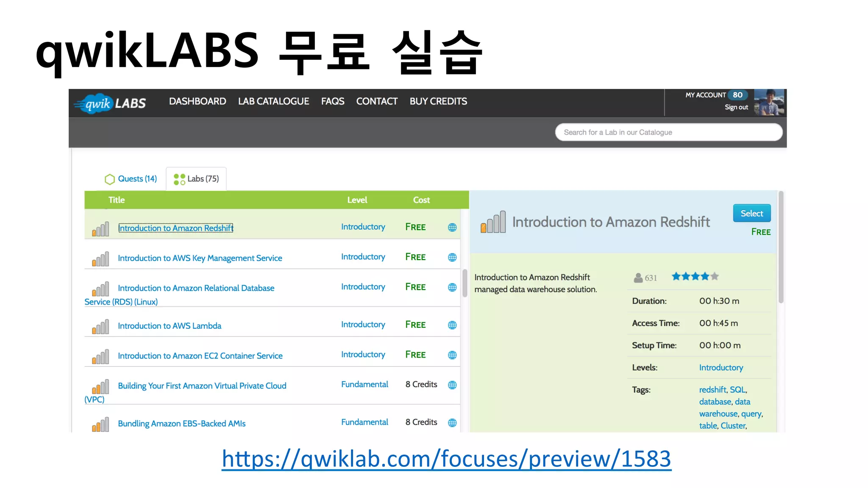Image resolution: width=868 pixels, height=488 pixels.
Task: Open Building Your First Amazon VPC lab
Action: [202, 386]
